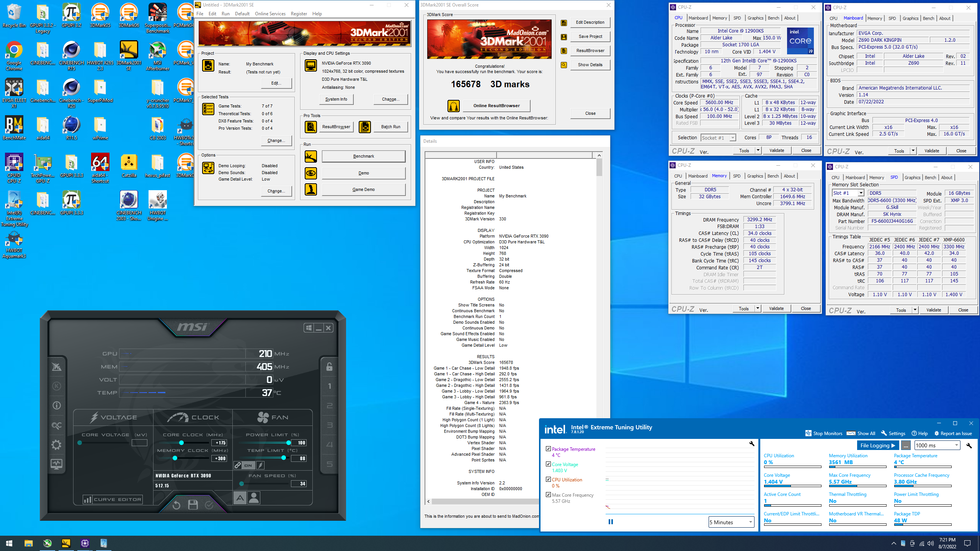980x551 pixels.
Task: Open the voltage-frequency Curve Editor
Action: point(113,499)
